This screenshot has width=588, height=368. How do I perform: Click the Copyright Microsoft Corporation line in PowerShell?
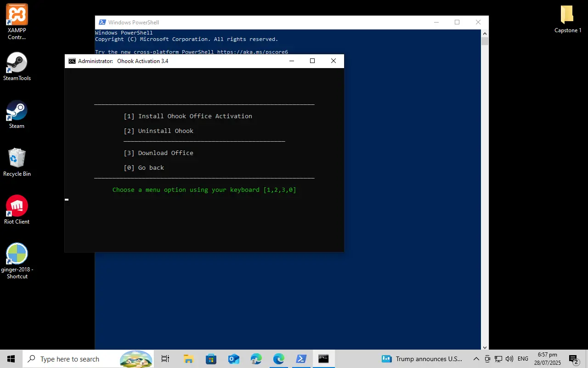[x=187, y=40]
